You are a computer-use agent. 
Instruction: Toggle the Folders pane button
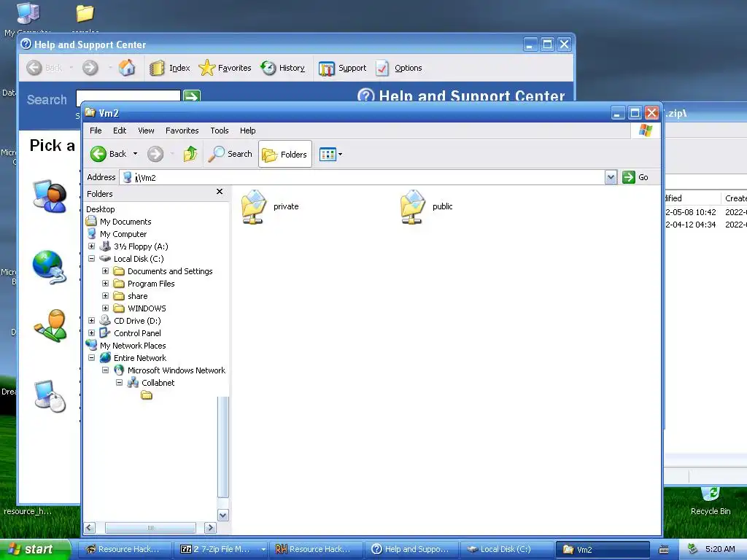coord(285,154)
